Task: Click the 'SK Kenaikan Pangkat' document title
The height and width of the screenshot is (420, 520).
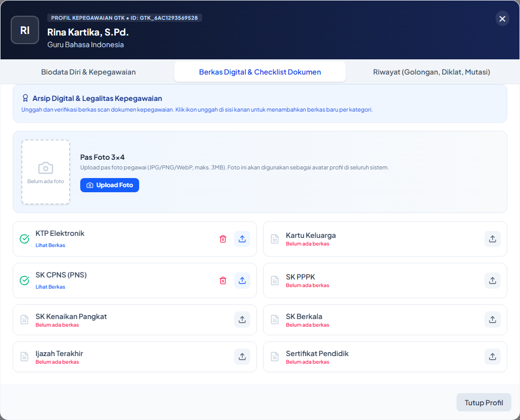Action: click(x=71, y=317)
